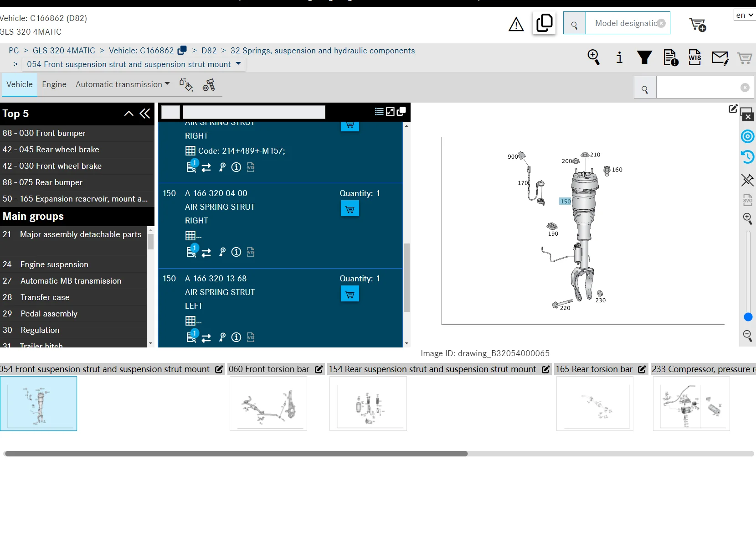Open 42 - 030 Front wheel brake

(x=77, y=166)
